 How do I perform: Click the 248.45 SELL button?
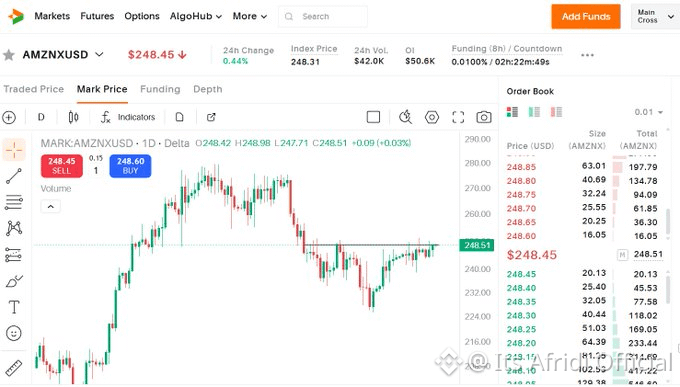62,166
